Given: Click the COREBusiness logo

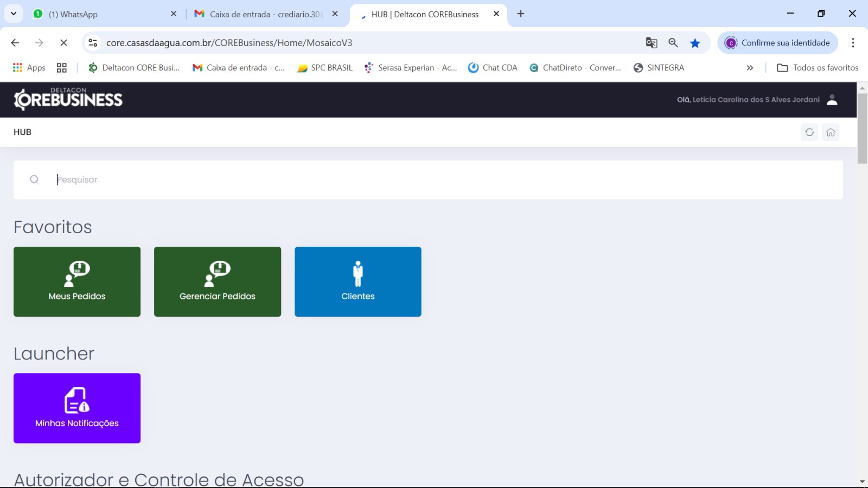Looking at the screenshot, I should pyautogui.click(x=68, y=99).
